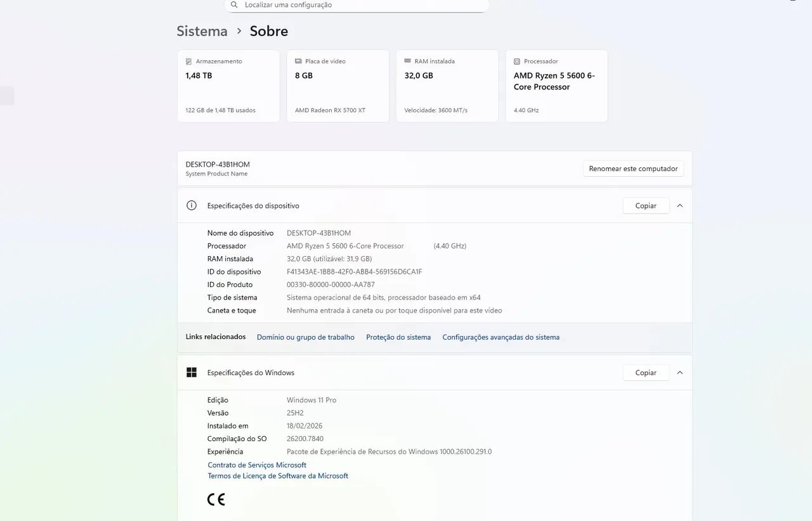Click '32,0 GB (utilizável: 31,9 GB)' value
812x521 pixels.
(329, 259)
